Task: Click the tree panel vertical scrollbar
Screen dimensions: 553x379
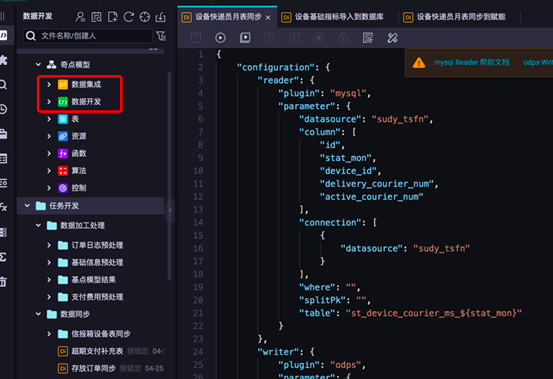Action: click(x=169, y=176)
